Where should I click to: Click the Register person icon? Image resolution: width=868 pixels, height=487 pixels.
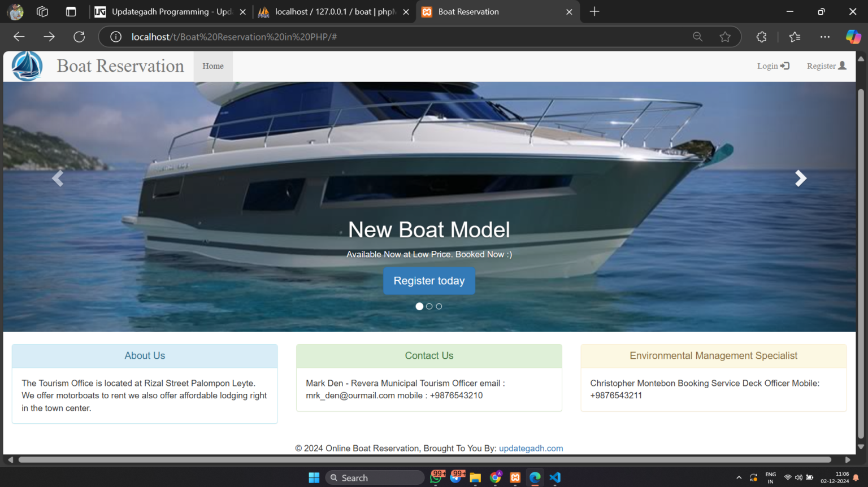[843, 66]
